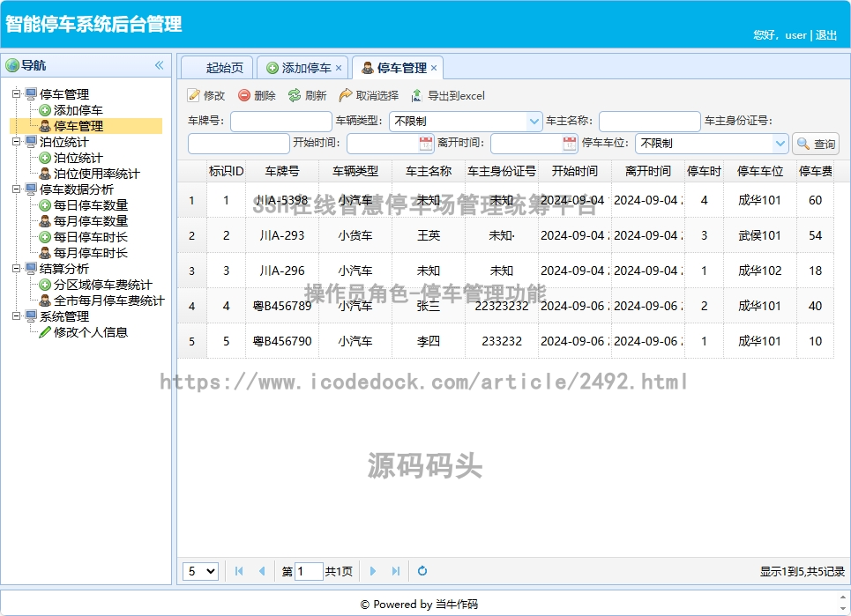Viewport: 851px width, 616px height.
Task: Select row with plate 粤B456789
Action: [505, 306]
